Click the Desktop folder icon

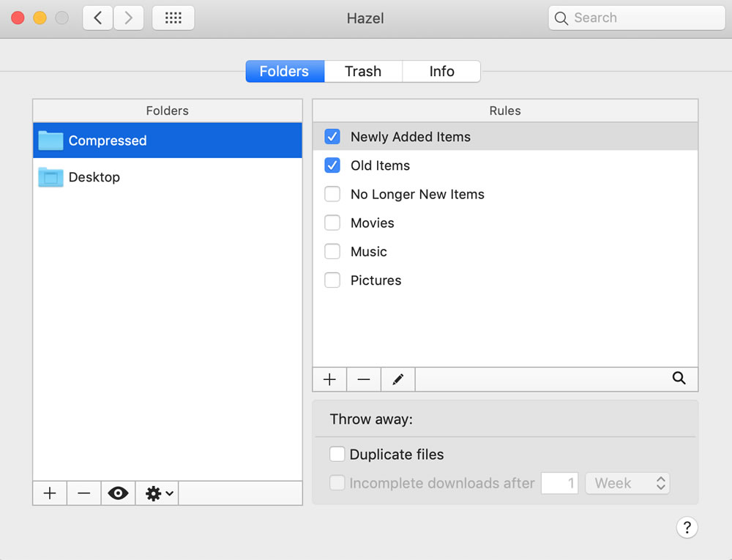click(x=51, y=177)
